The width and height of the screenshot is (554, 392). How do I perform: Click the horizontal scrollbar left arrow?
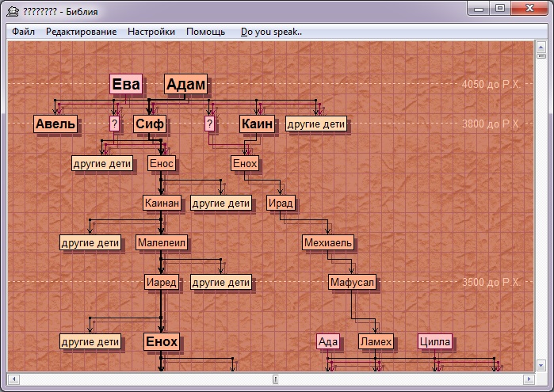[x=14, y=379]
